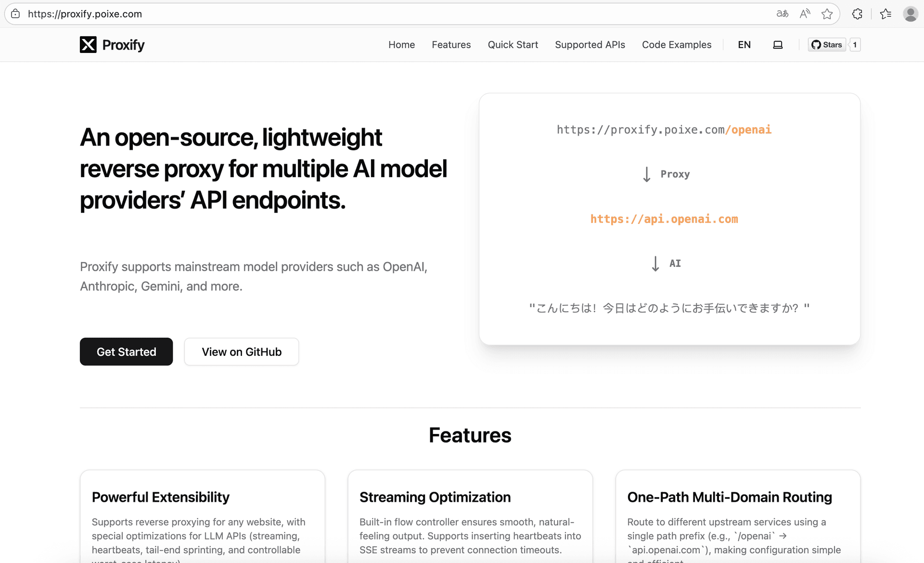924x563 pixels.
Task: Click the https://api.openai.com text
Action: pos(664,219)
